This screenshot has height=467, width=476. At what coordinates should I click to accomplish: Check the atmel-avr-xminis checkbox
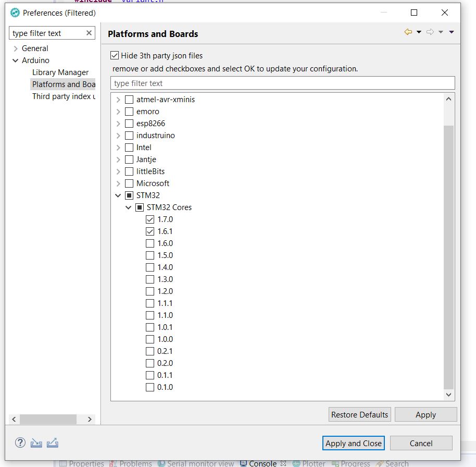pyautogui.click(x=129, y=100)
